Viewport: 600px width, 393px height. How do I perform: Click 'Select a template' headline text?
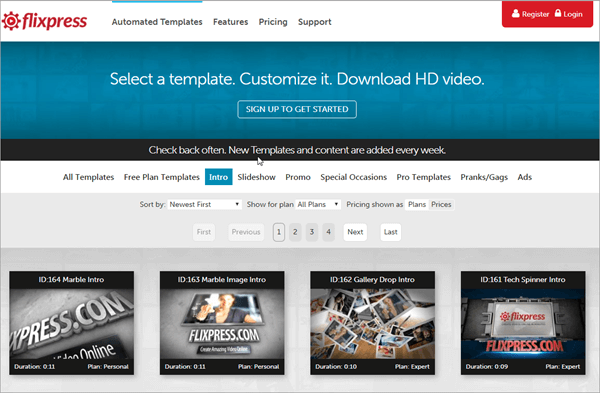click(297, 79)
